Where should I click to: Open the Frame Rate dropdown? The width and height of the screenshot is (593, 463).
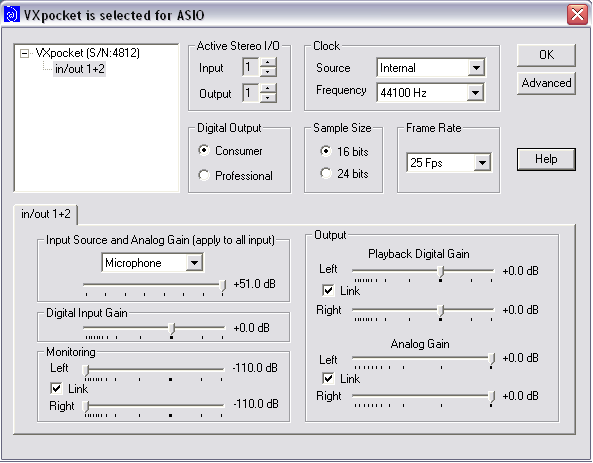pos(482,163)
